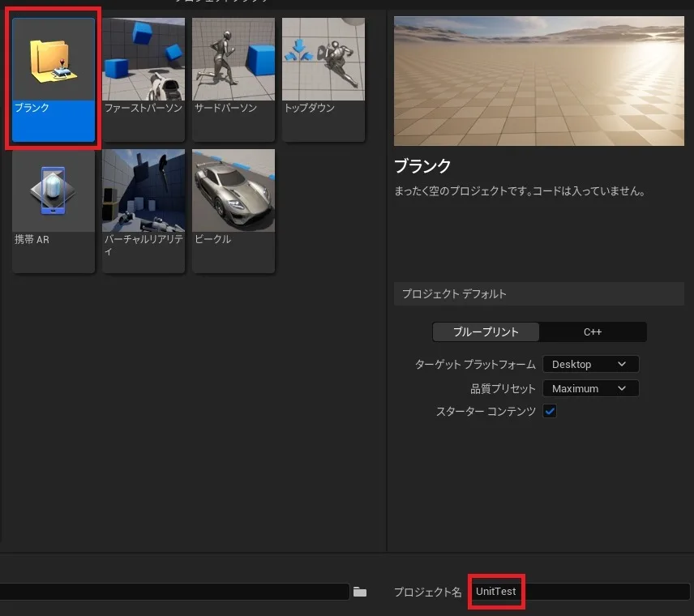Screen dimensions: 694x616
Task: Select the バーチャルリアリティ template
Action: [x=144, y=210]
